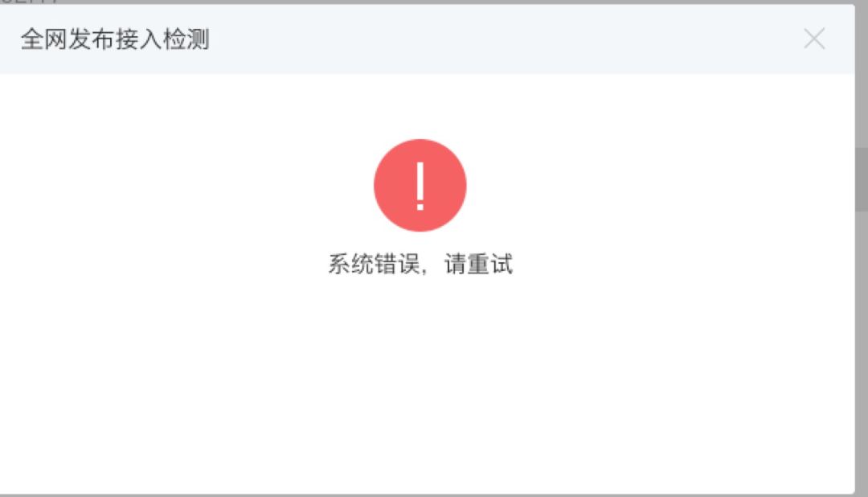
Task: Select the 系统错误，请重试 error message
Action: pyautogui.click(x=420, y=264)
